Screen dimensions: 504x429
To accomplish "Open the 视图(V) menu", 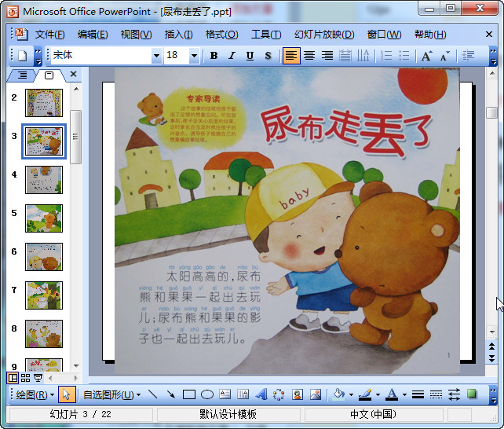I will click(137, 35).
